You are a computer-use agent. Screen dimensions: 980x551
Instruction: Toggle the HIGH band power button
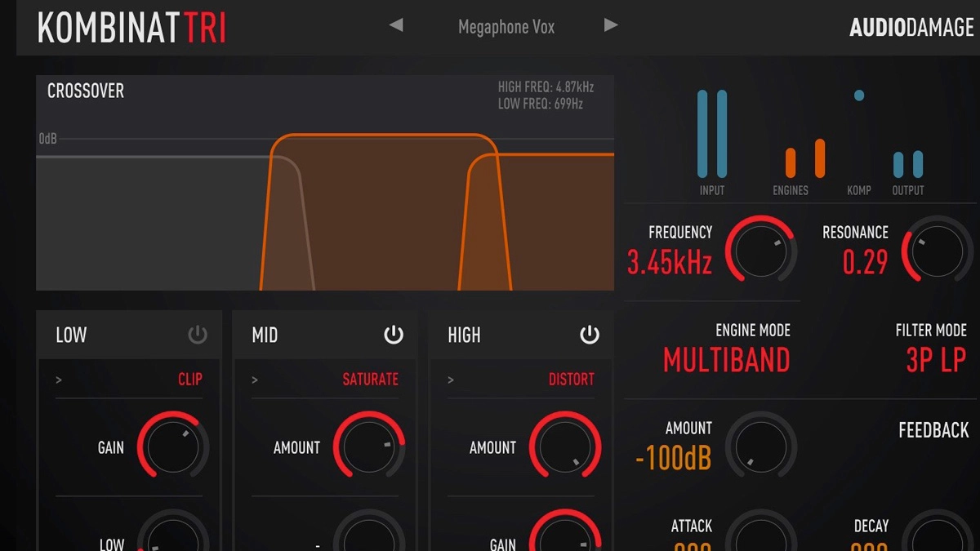click(590, 335)
